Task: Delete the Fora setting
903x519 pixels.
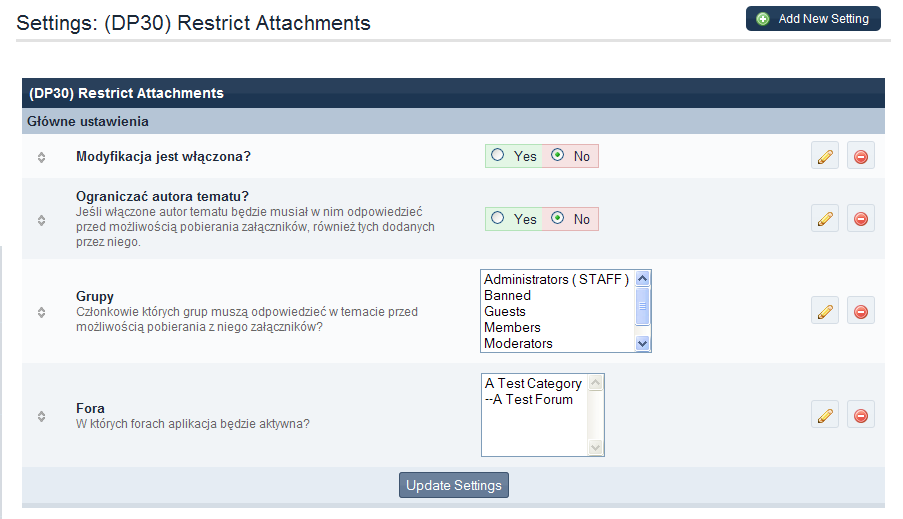Action: [x=860, y=416]
